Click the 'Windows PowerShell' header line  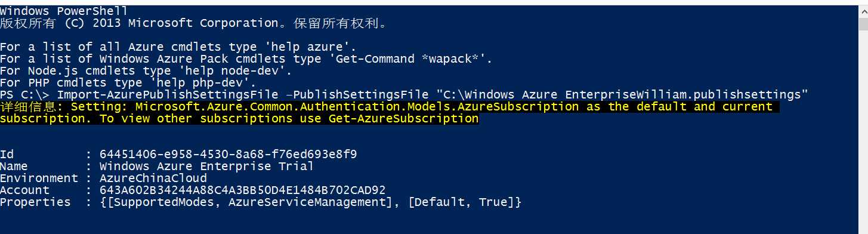pos(63,11)
